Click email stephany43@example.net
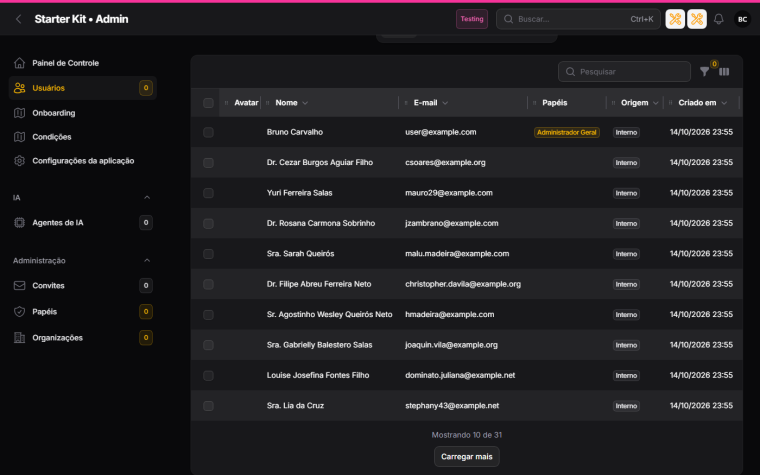This screenshot has width=760, height=475. 452,406
